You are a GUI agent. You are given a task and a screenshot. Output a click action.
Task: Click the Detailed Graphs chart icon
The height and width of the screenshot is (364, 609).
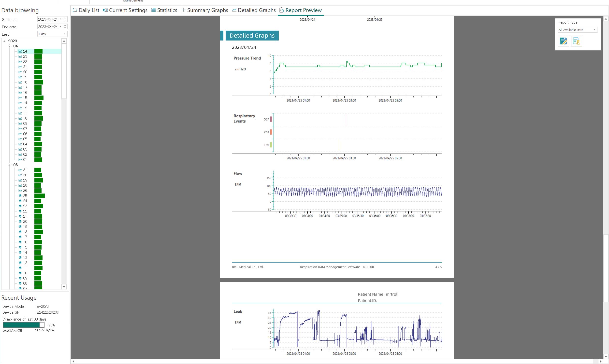point(234,10)
